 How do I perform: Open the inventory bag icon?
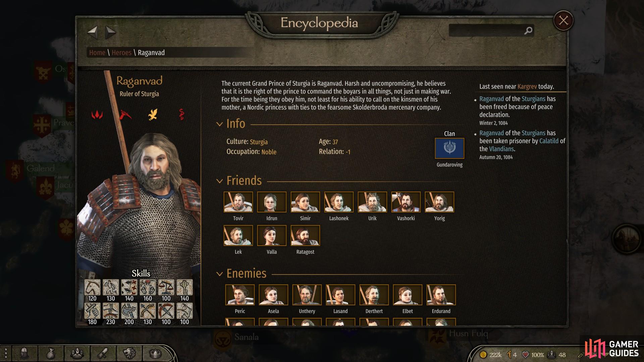coord(51,353)
